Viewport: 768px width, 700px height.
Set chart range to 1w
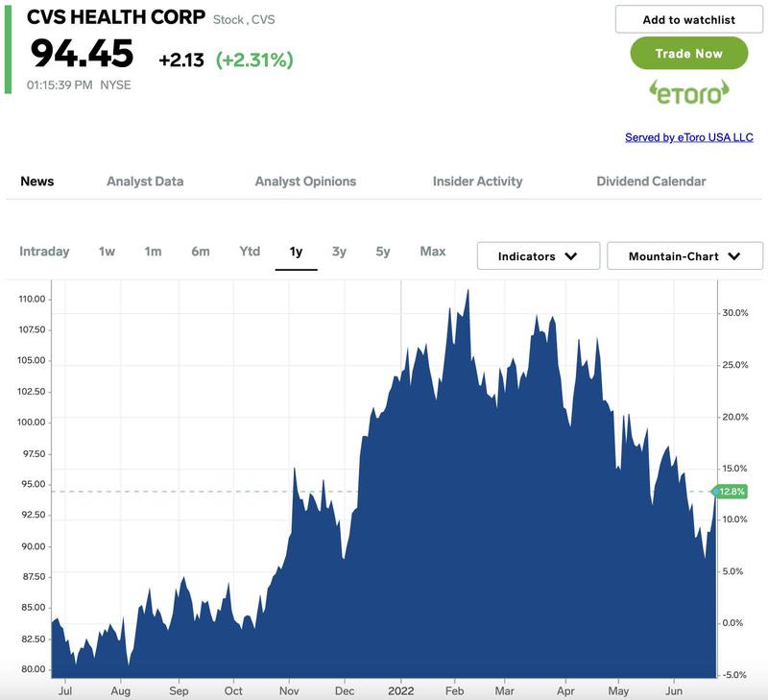tap(107, 252)
